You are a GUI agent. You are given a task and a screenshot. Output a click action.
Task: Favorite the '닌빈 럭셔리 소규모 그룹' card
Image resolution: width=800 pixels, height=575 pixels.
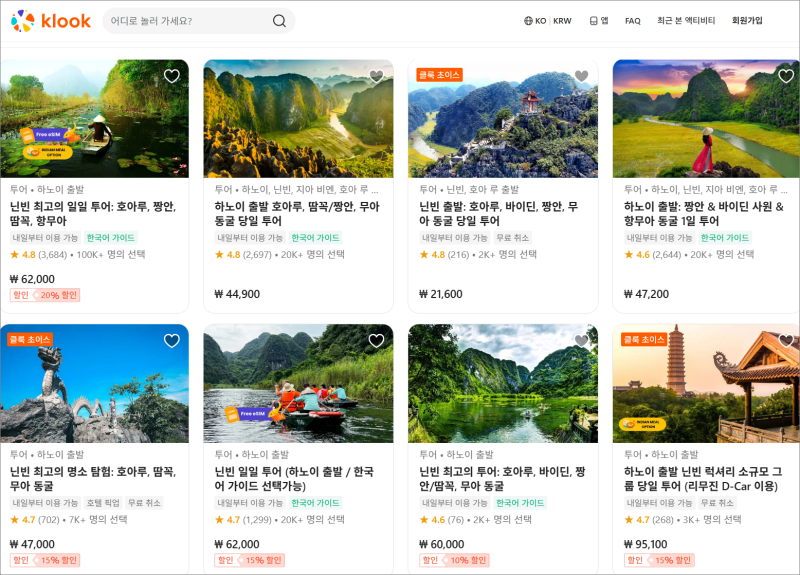(x=786, y=341)
